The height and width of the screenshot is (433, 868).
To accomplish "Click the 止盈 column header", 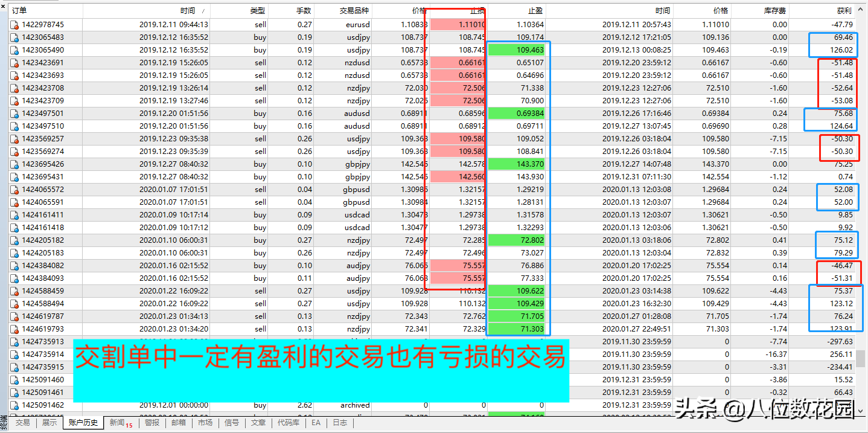I will click(x=517, y=11).
